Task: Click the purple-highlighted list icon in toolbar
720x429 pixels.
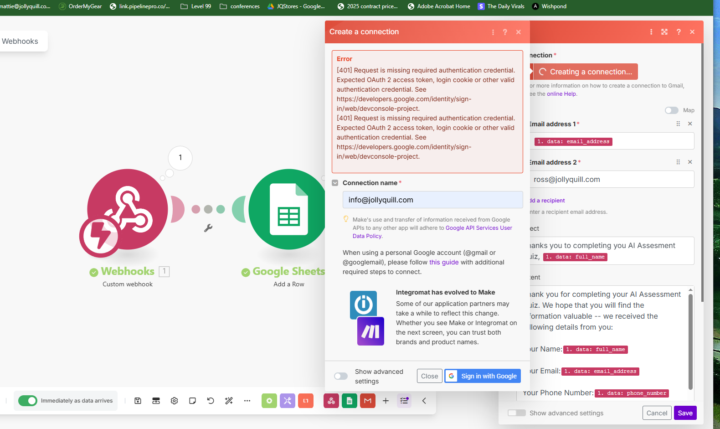Action: (404, 401)
